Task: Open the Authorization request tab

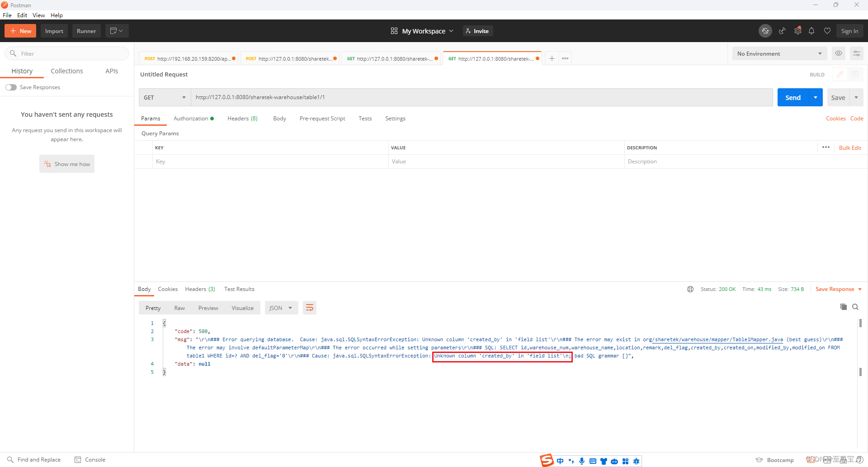Action: pos(193,119)
